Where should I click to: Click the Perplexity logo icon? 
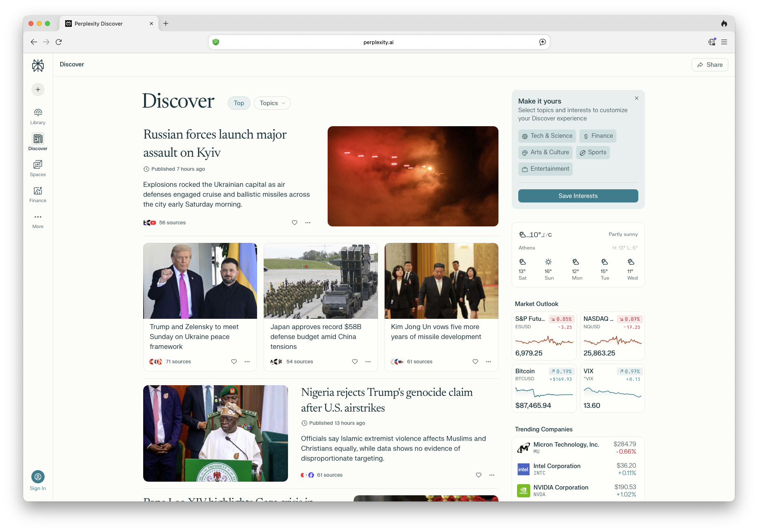pos(38,66)
